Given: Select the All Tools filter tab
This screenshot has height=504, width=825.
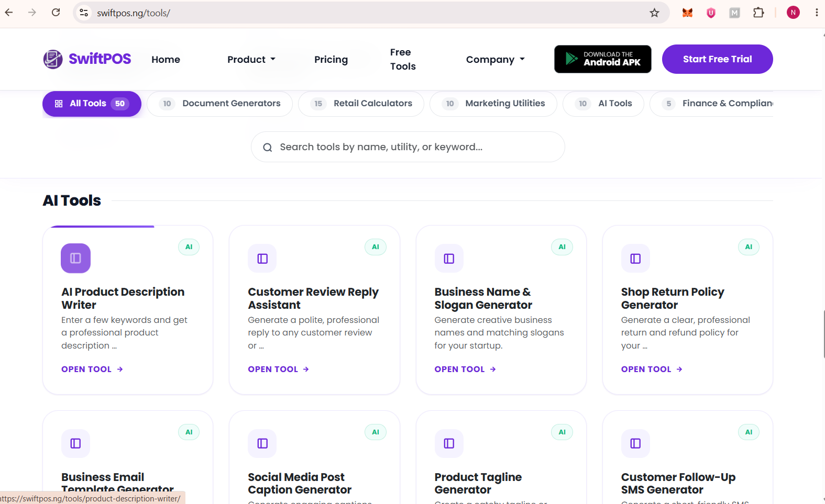Looking at the screenshot, I should [x=92, y=104].
